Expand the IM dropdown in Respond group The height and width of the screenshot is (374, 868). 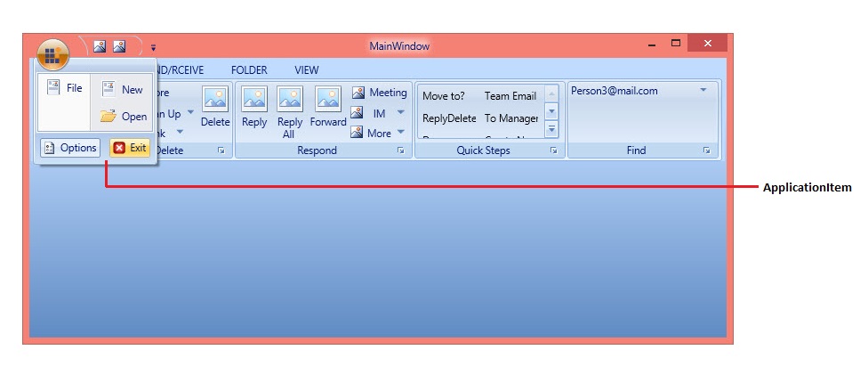[400, 113]
